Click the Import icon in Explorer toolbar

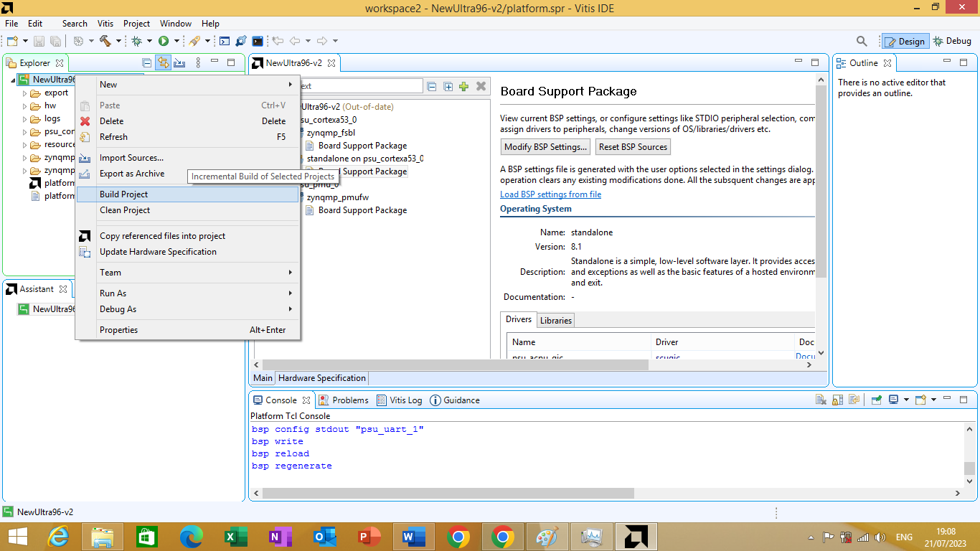click(x=179, y=63)
